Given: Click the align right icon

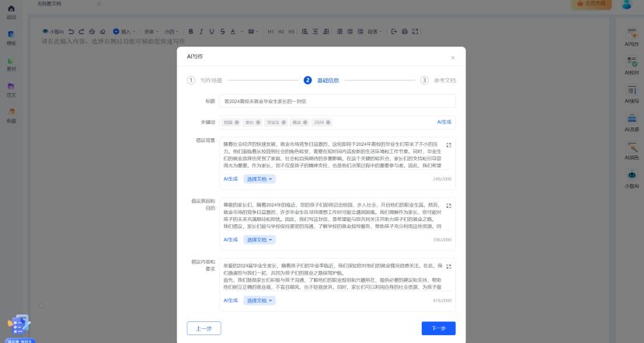Looking at the screenshot, I should tap(326, 32).
